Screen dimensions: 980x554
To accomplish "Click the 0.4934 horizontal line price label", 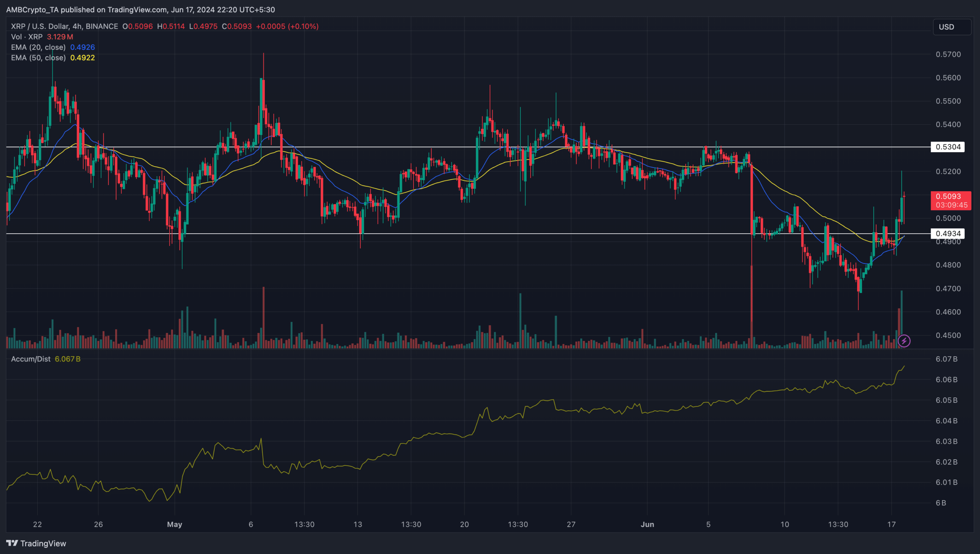I will click(x=948, y=233).
